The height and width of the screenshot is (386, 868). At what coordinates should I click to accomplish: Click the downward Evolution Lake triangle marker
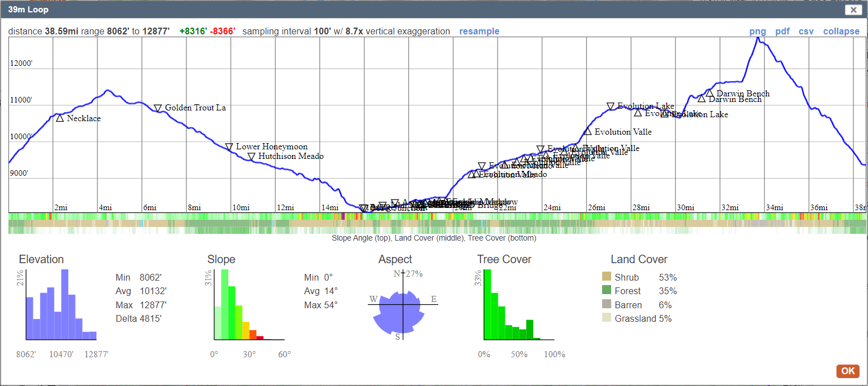click(x=611, y=106)
